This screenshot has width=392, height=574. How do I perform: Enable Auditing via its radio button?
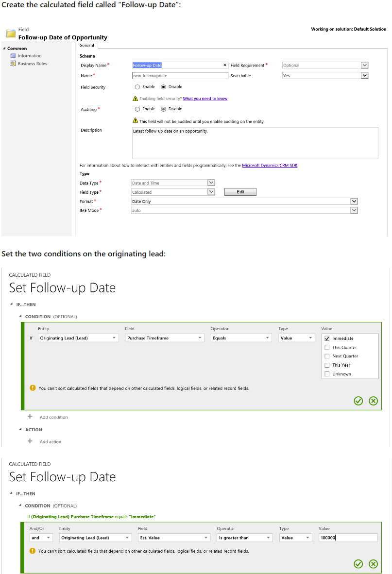point(136,109)
